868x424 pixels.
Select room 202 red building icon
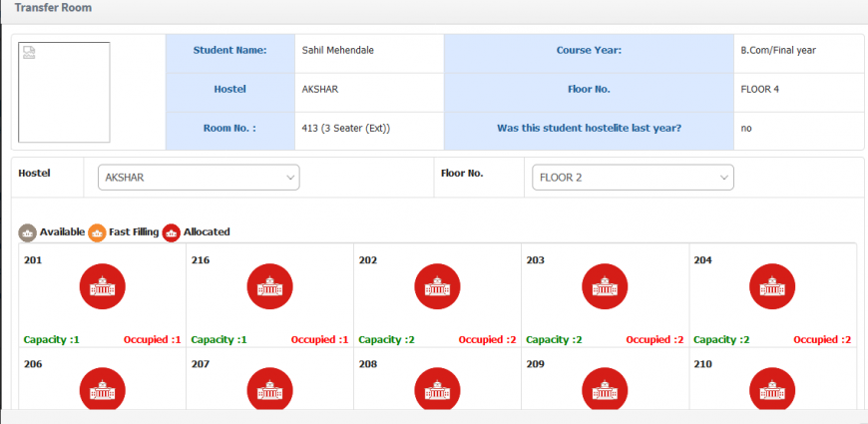coord(437,286)
